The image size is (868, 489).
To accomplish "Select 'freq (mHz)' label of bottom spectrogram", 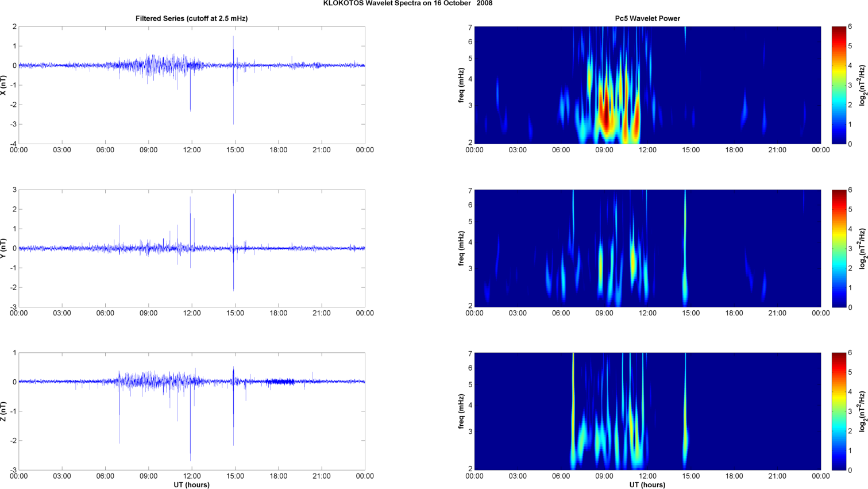I will [x=461, y=411].
